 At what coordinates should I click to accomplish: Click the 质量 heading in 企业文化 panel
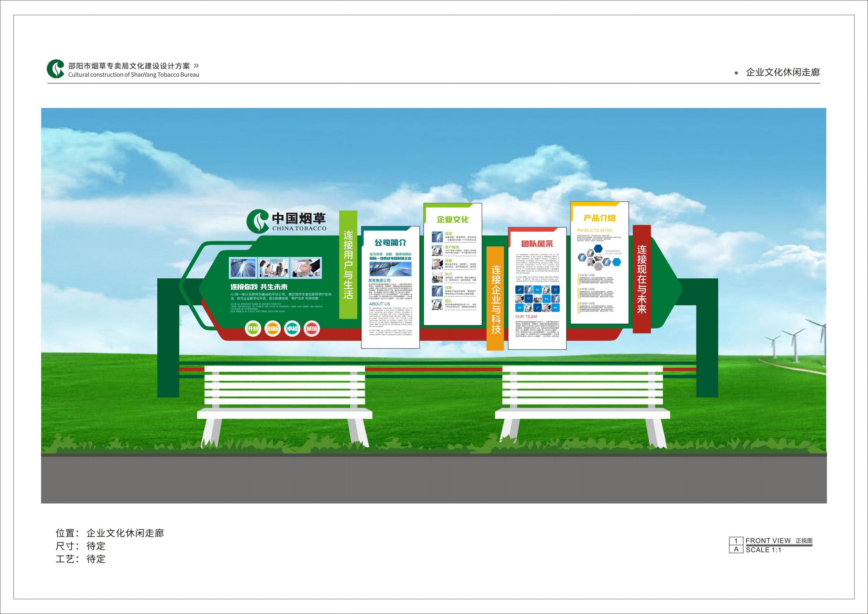coord(448,261)
